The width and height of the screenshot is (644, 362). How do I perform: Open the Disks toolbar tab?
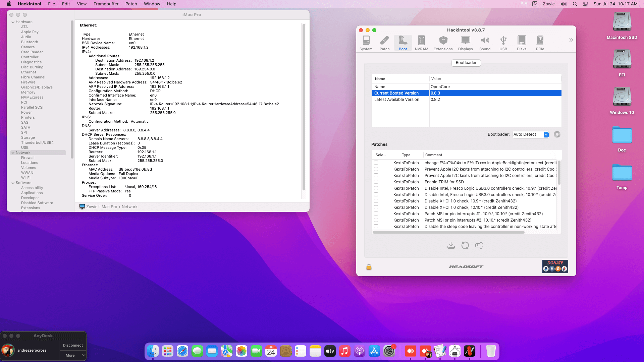click(522, 43)
